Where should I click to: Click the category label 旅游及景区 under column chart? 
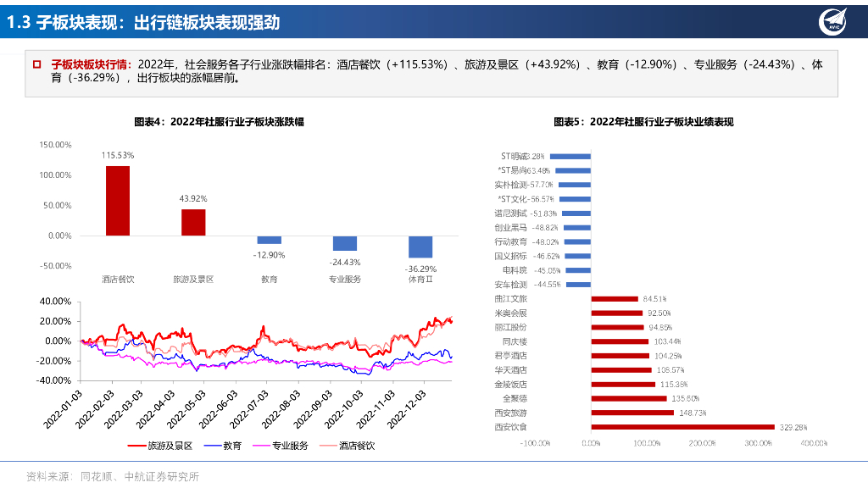click(x=193, y=280)
